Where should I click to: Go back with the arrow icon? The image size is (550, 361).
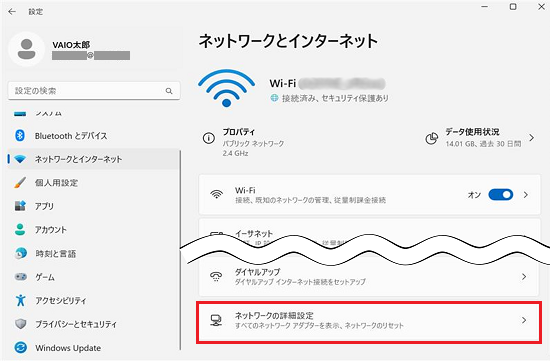click(x=12, y=12)
